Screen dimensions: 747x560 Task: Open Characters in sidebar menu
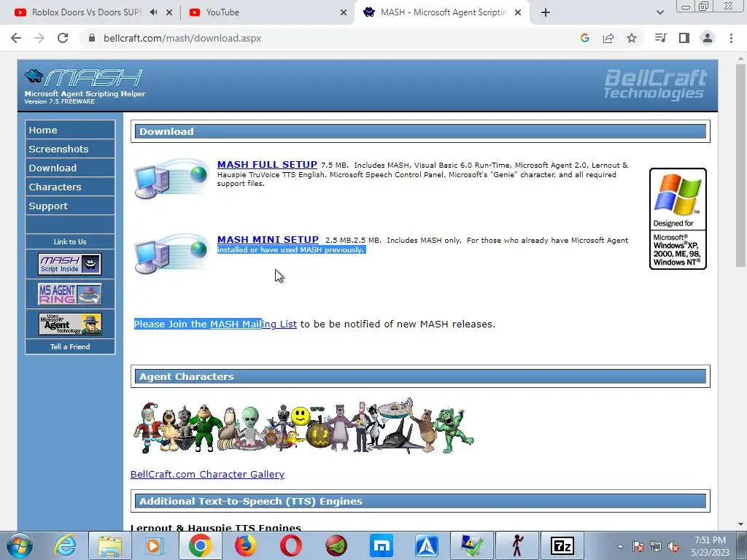click(x=70, y=187)
